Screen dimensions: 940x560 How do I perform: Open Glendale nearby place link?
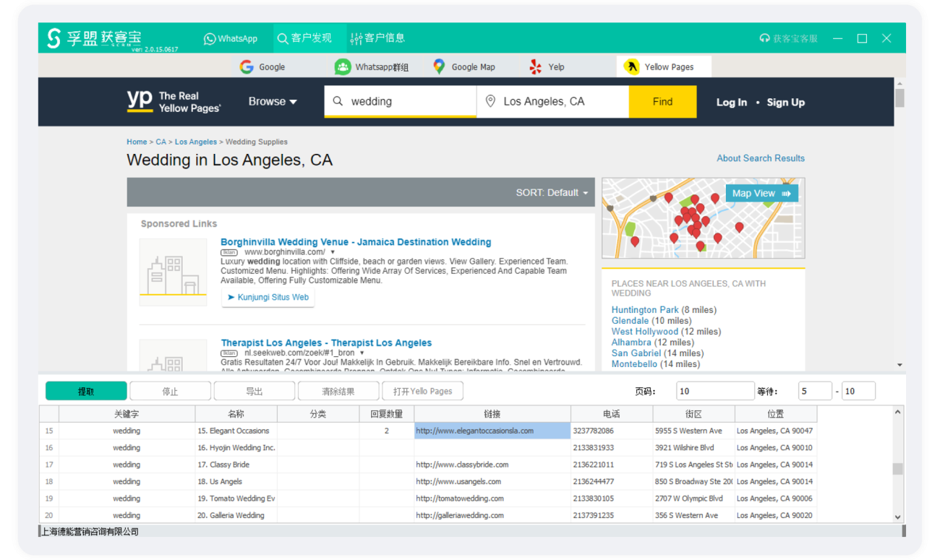click(x=630, y=321)
